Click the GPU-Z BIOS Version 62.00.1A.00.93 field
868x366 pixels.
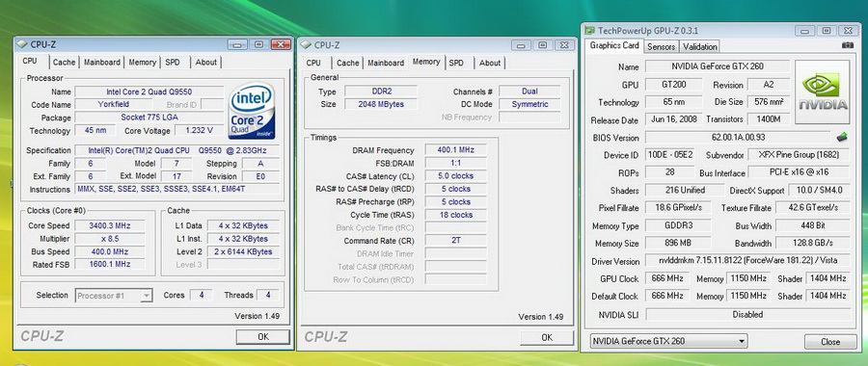[x=739, y=137]
